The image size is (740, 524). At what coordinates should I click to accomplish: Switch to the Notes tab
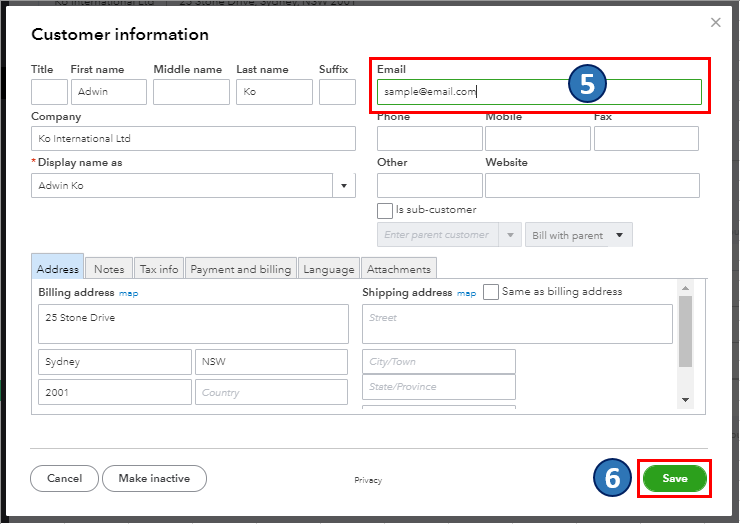pyautogui.click(x=109, y=269)
